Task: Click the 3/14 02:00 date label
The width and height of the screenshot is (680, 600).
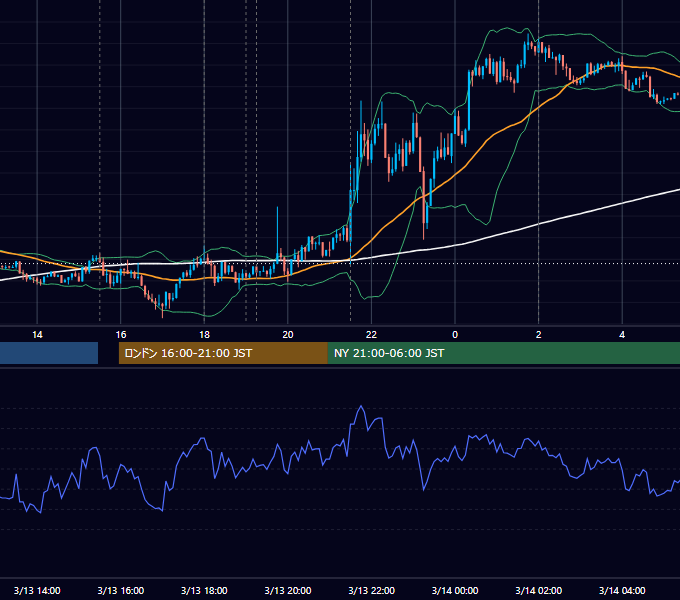Action: 539,590
